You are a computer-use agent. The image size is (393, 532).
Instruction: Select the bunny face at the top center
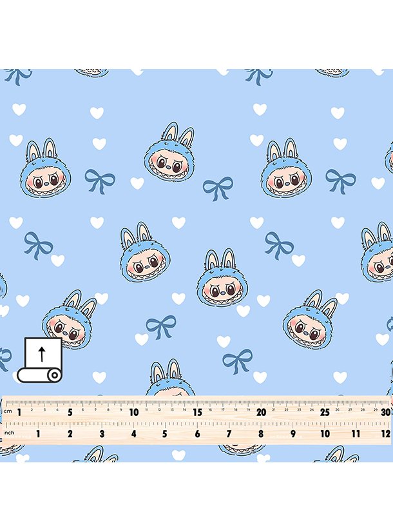tap(170, 153)
